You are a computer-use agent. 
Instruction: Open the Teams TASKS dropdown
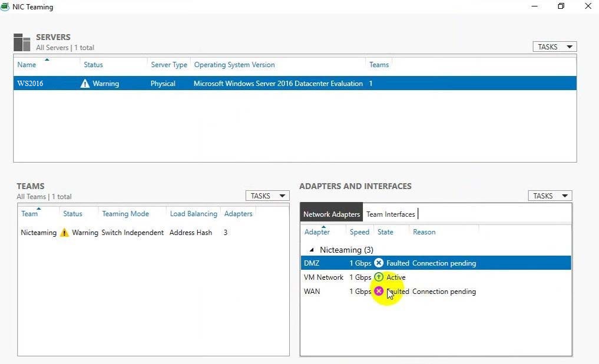click(267, 196)
